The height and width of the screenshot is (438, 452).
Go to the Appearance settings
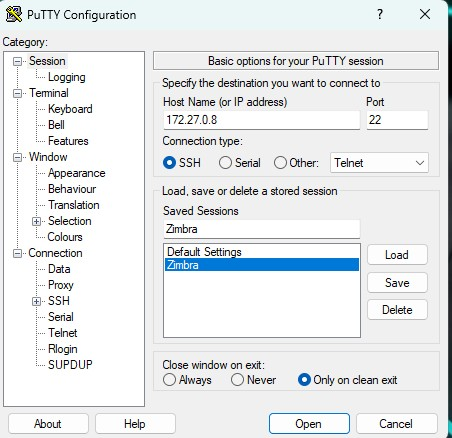(77, 173)
